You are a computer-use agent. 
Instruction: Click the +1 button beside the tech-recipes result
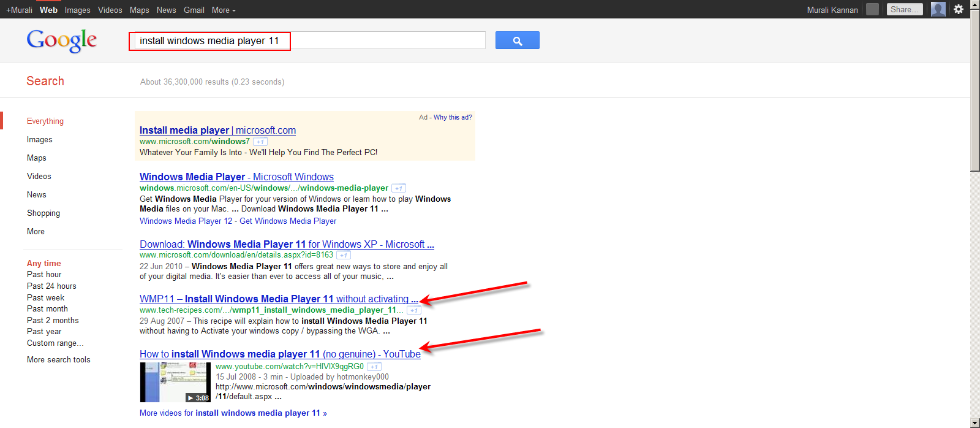[414, 310]
